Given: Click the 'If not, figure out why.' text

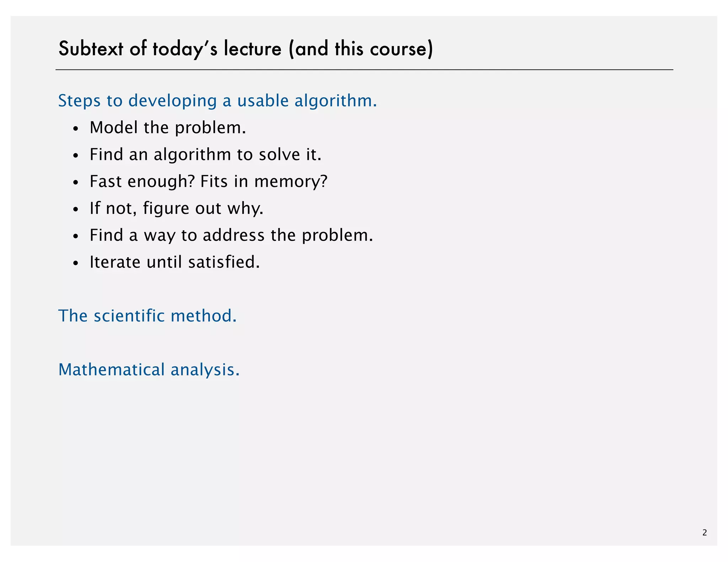Looking at the screenshot, I should [x=176, y=208].
